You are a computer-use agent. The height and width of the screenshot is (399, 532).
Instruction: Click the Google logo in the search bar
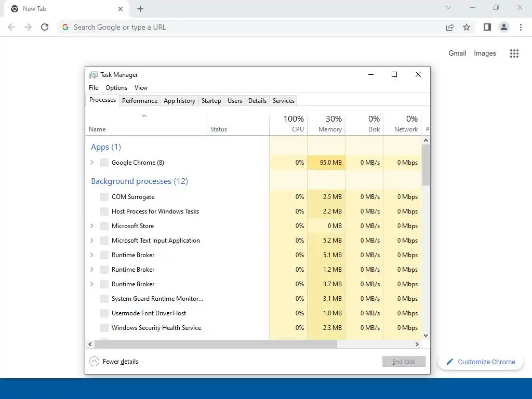[65, 27]
